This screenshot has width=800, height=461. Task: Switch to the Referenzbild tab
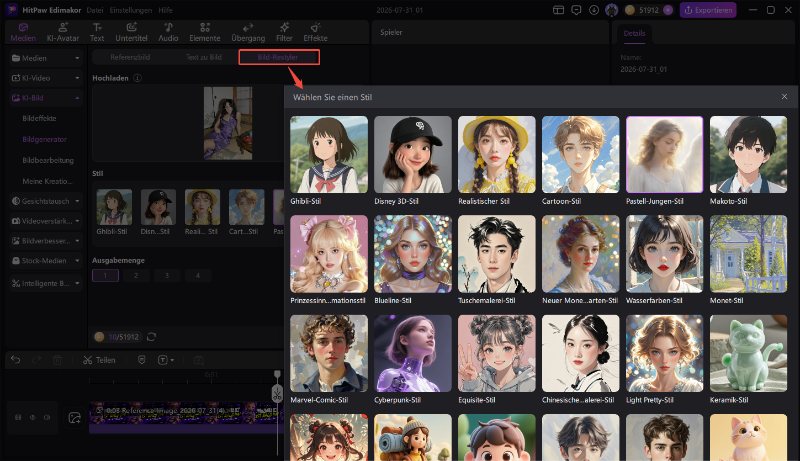click(130, 57)
